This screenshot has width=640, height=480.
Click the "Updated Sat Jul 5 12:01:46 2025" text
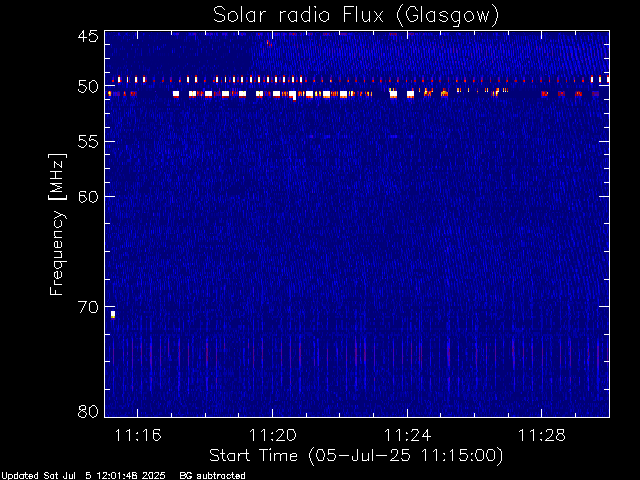pos(83,476)
